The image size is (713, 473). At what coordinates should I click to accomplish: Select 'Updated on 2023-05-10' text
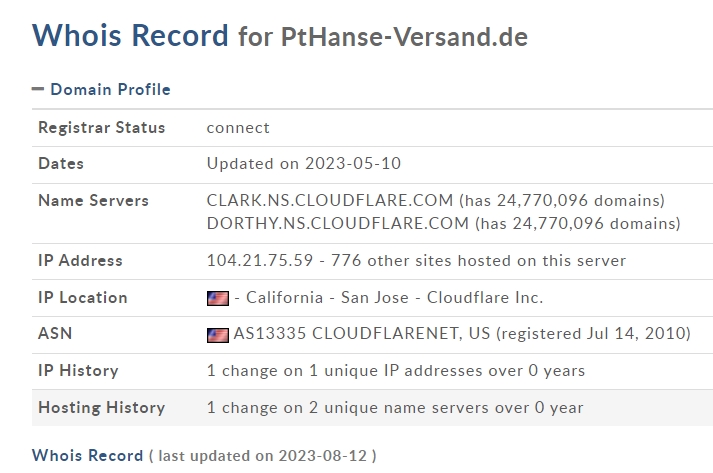[304, 163]
